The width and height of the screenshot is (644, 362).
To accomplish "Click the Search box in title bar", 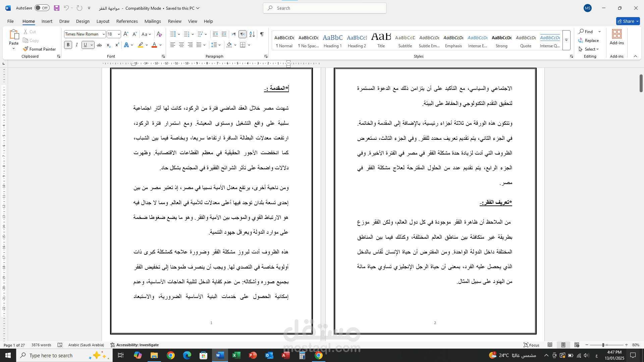I will 325,8.
